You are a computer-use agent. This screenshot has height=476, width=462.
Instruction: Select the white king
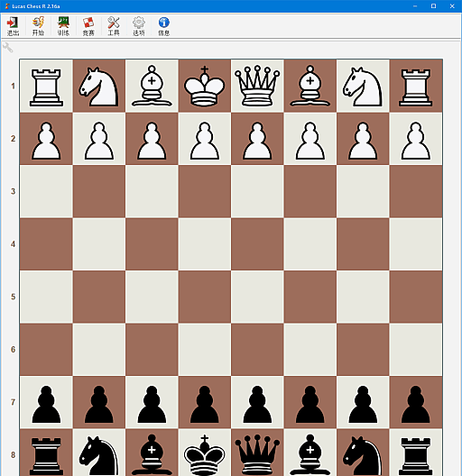tap(205, 86)
